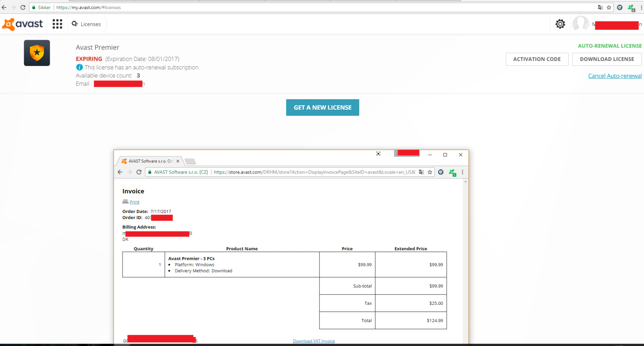Go forward in the invoice window
Image resolution: width=644 pixels, height=346 pixels.
[x=129, y=172]
